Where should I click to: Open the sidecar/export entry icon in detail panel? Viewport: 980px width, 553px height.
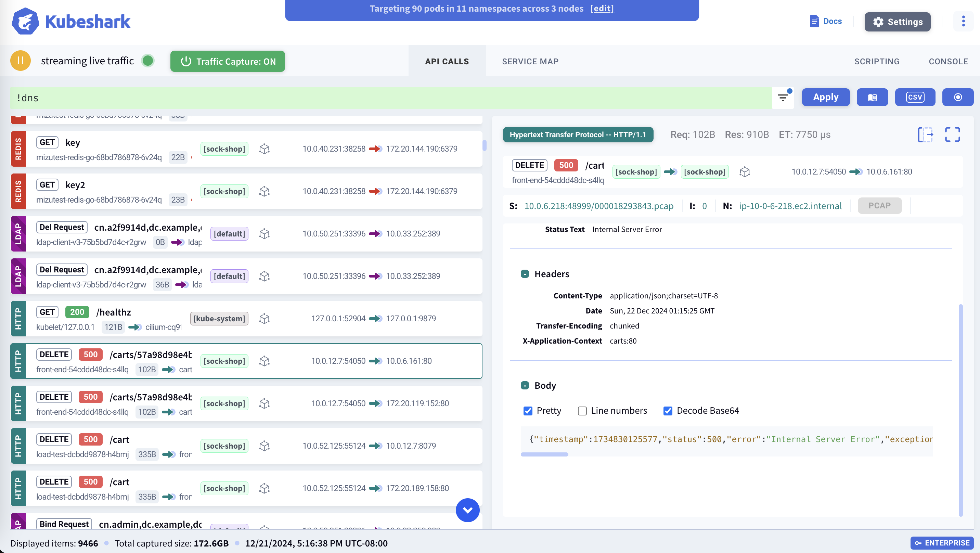click(925, 134)
